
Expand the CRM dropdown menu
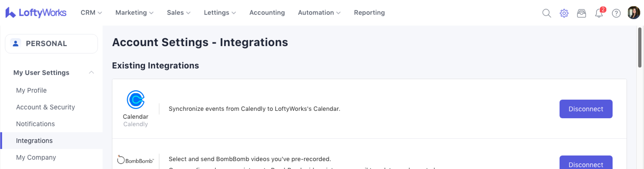click(x=91, y=13)
